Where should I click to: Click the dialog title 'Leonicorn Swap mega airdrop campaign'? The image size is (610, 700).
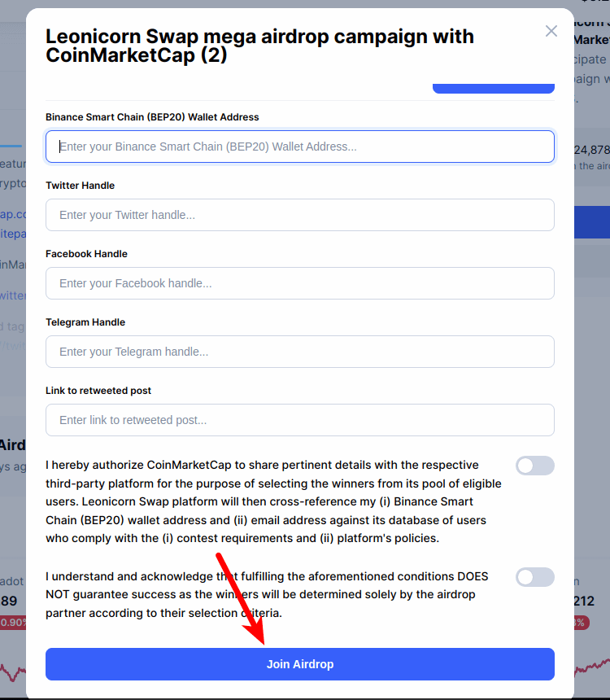pos(259,46)
